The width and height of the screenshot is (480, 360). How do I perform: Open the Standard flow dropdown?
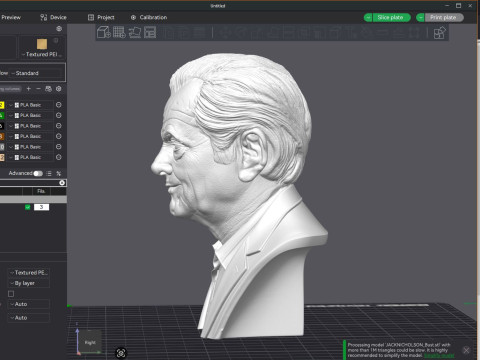point(37,73)
